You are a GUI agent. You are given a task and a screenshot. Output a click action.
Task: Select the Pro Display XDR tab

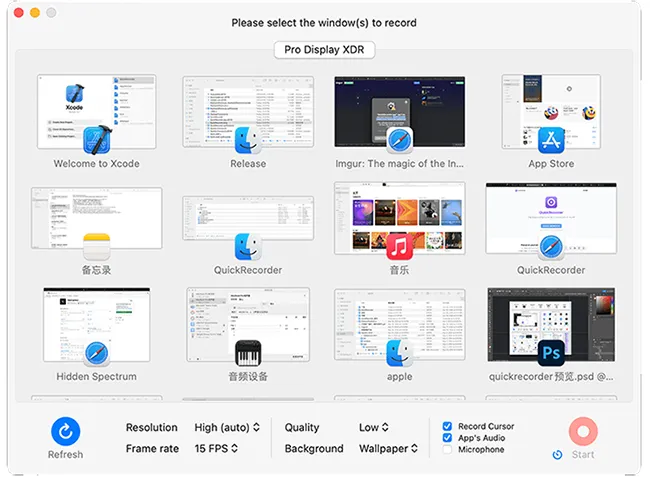[x=324, y=50]
